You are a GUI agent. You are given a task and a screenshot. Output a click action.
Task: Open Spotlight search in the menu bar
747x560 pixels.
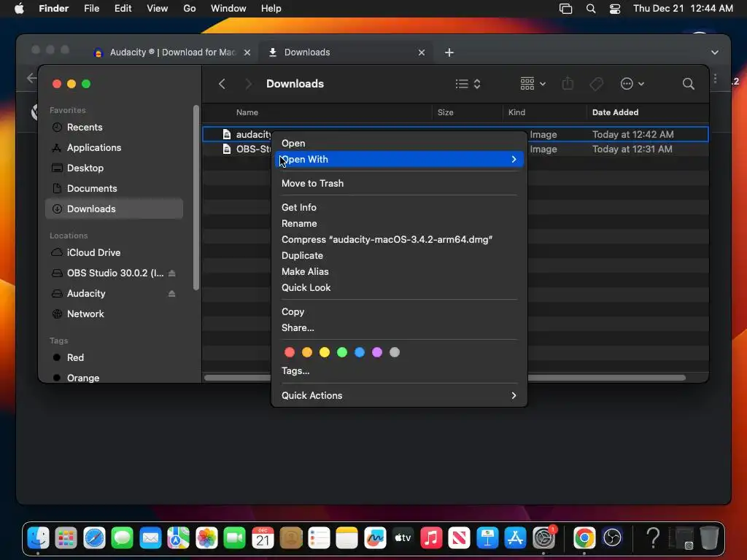click(591, 9)
